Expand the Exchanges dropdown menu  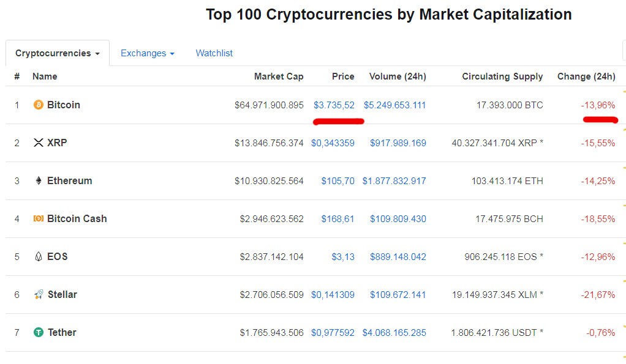(147, 53)
